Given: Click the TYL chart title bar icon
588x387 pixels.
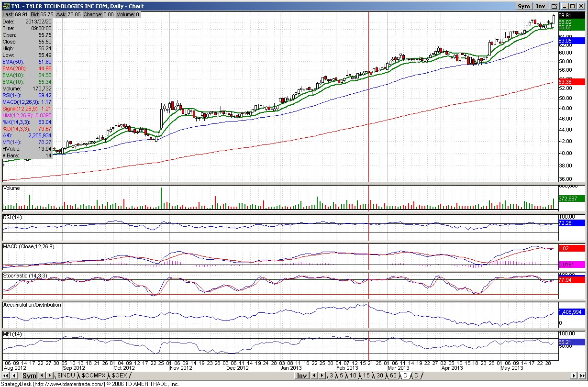Looking at the screenshot, I should [x=6, y=6].
